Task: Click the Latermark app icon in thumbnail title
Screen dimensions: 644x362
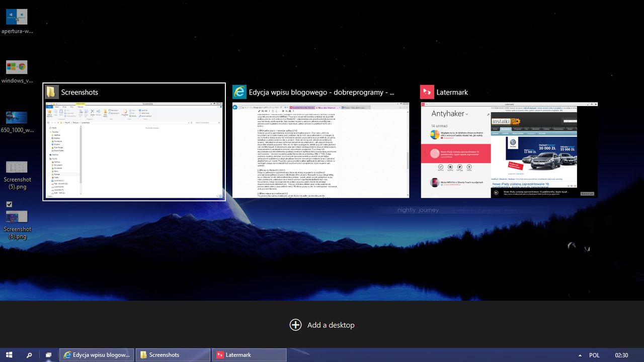Action: tap(427, 92)
